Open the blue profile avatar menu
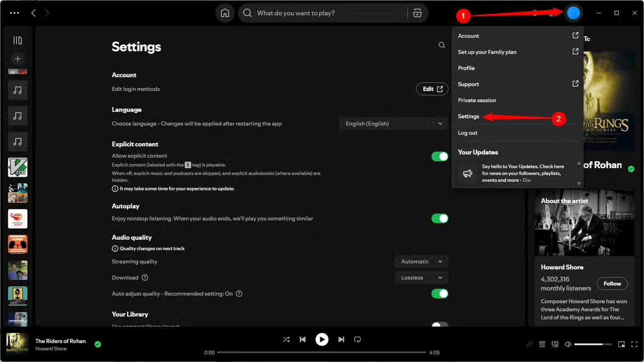 click(573, 13)
